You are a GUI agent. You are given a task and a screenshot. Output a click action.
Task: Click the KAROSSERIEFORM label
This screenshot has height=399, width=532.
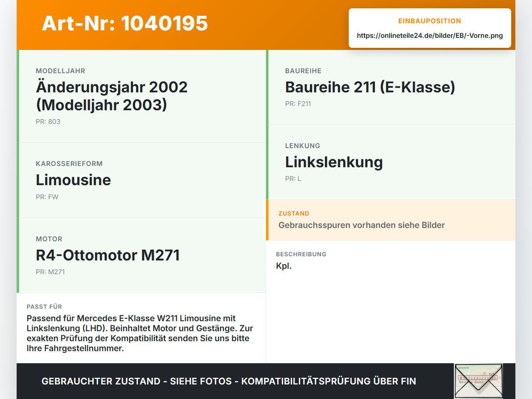coord(69,164)
